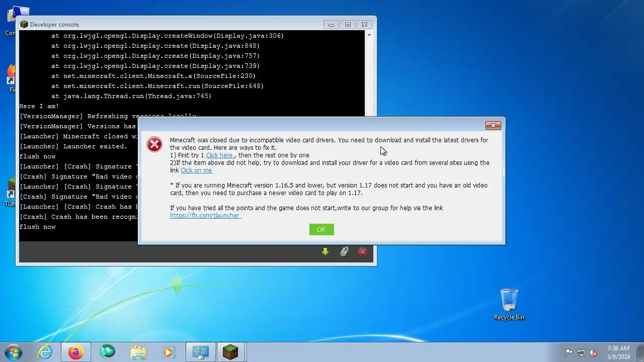Click the 'Display.create(Display.java:739)' console line
The image size is (644, 362).
point(155,66)
